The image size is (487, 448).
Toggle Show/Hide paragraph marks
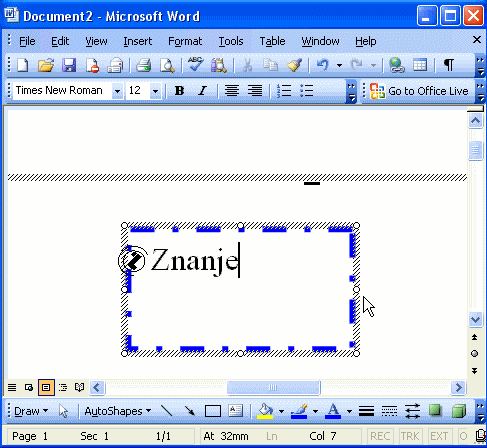point(449,65)
